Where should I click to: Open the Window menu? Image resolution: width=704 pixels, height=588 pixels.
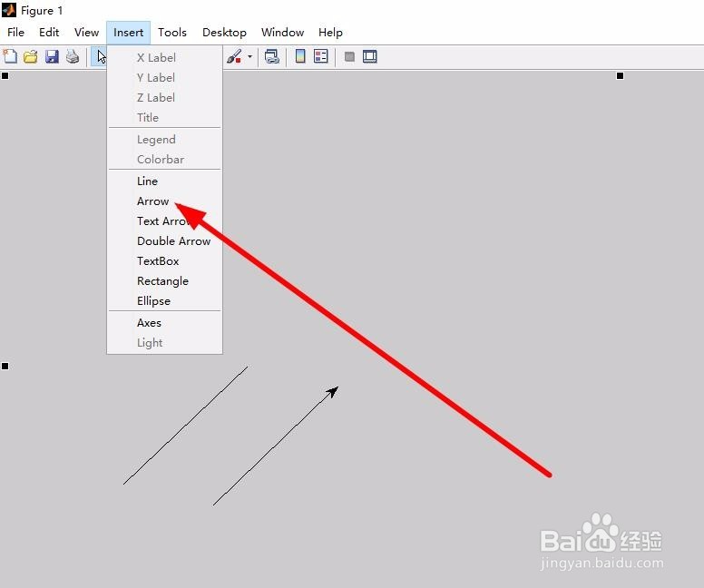[x=283, y=33]
